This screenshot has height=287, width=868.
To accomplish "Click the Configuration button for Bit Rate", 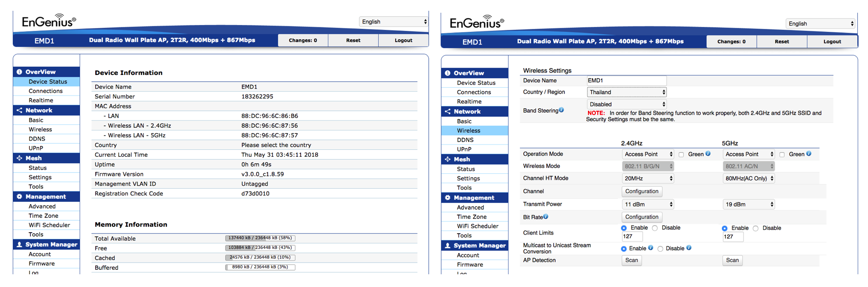I will tap(642, 217).
